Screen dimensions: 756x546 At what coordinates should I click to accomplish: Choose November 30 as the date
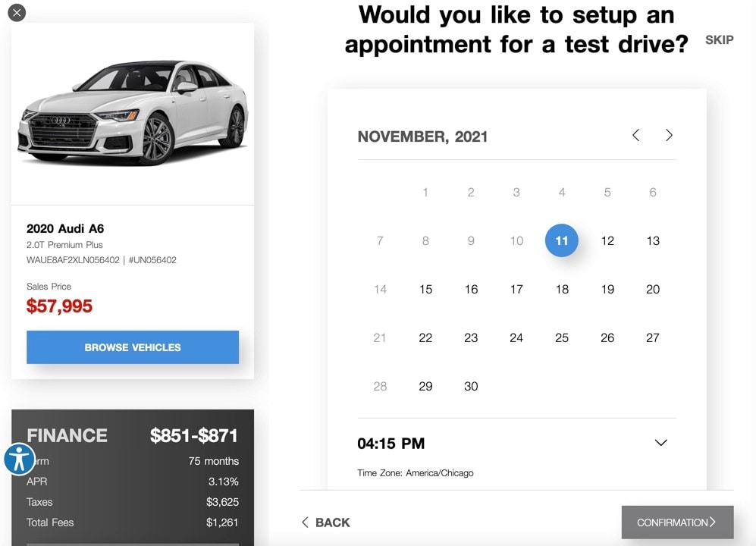pyautogui.click(x=471, y=386)
